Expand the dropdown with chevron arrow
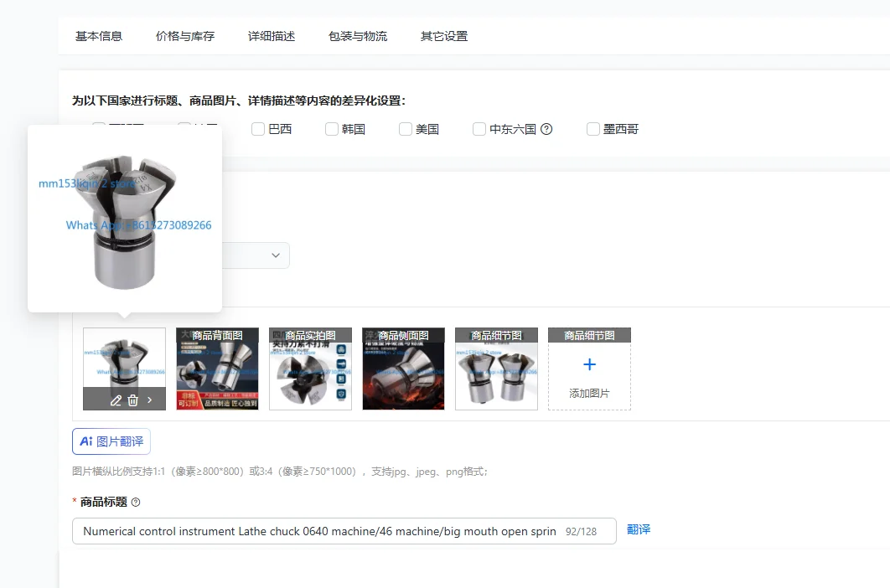 (276, 255)
